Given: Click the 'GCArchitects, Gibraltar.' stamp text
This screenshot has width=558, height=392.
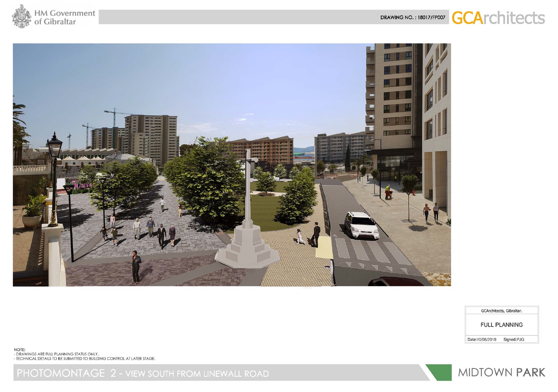Looking at the screenshot, I should coord(502,311).
